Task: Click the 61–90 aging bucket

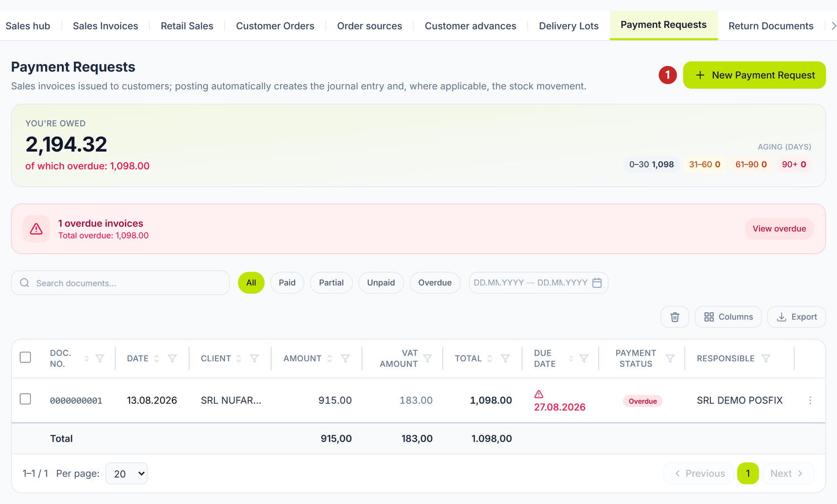Action: click(x=751, y=164)
